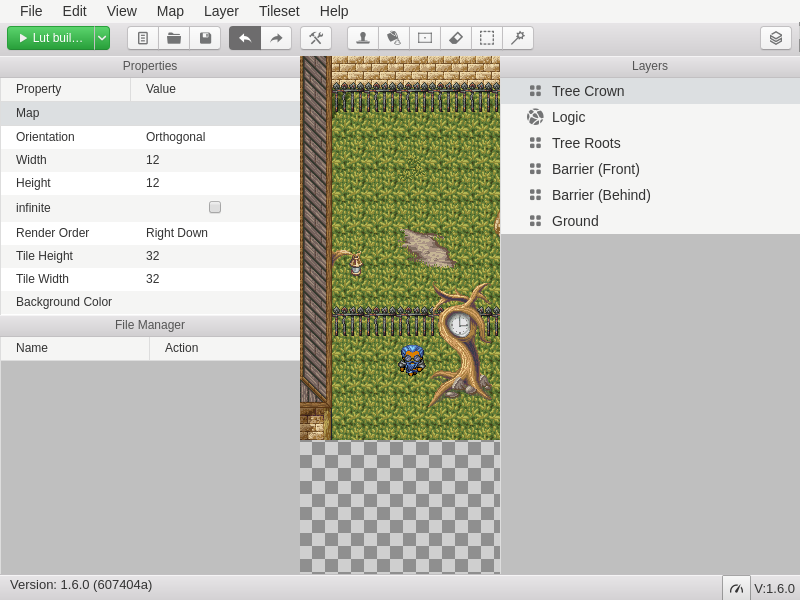Select the bucket fill tool
The height and width of the screenshot is (600, 800).
click(394, 38)
